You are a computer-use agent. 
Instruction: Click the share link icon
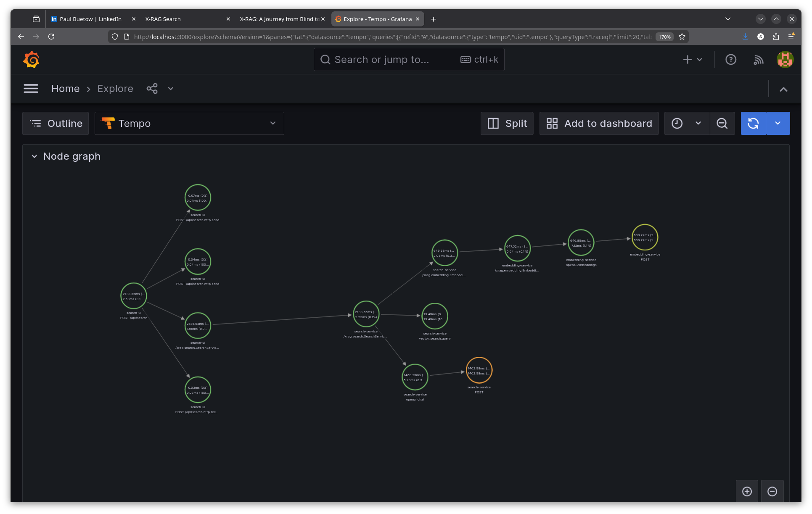pos(152,89)
